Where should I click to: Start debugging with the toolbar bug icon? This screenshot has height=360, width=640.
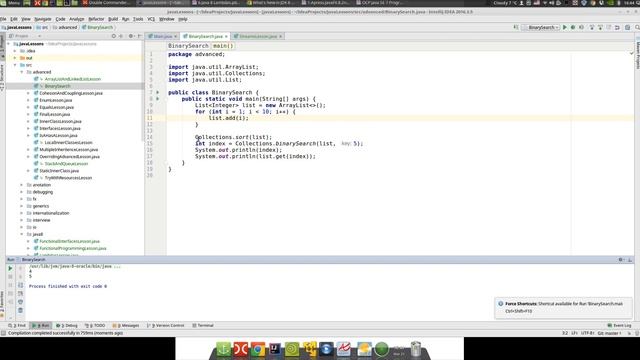click(x=573, y=27)
